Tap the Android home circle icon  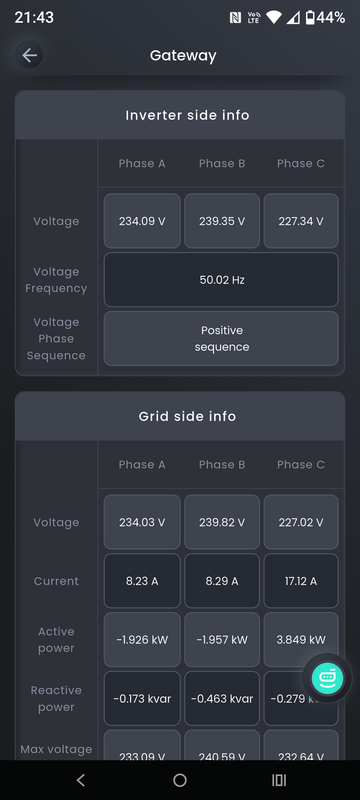180,780
